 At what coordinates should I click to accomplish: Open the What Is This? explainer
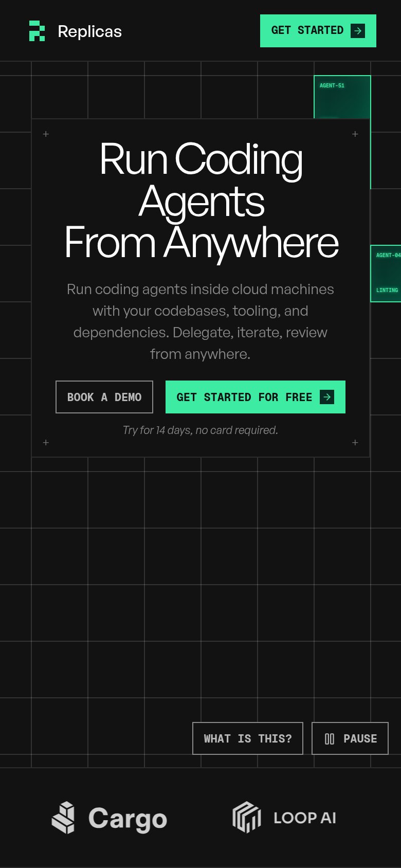click(x=248, y=738)
